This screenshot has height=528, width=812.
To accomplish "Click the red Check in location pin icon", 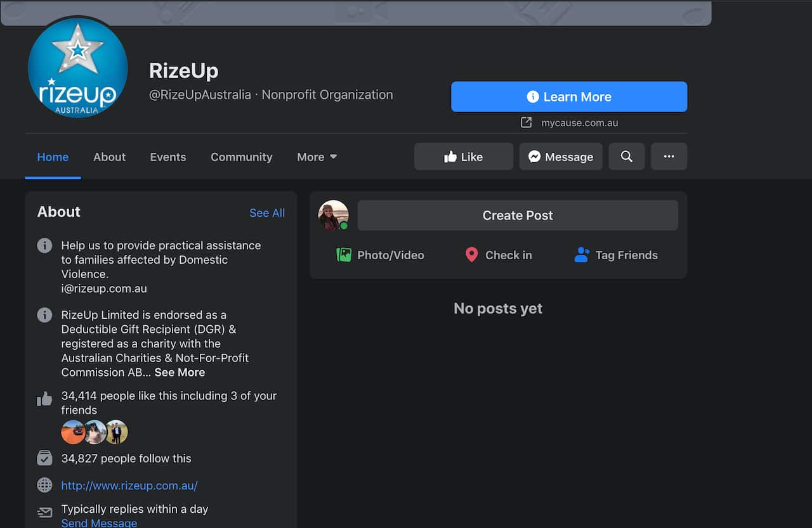I will click(x=471, y=254).
